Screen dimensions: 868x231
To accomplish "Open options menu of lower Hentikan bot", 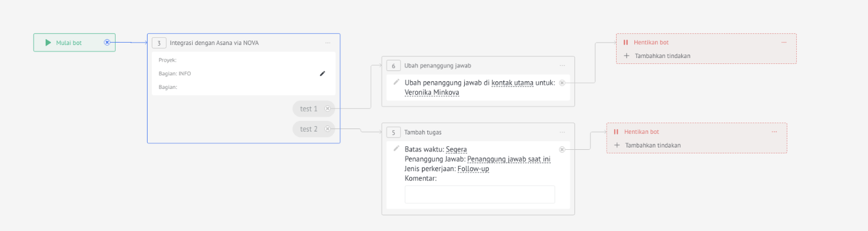I will point(774,132).
